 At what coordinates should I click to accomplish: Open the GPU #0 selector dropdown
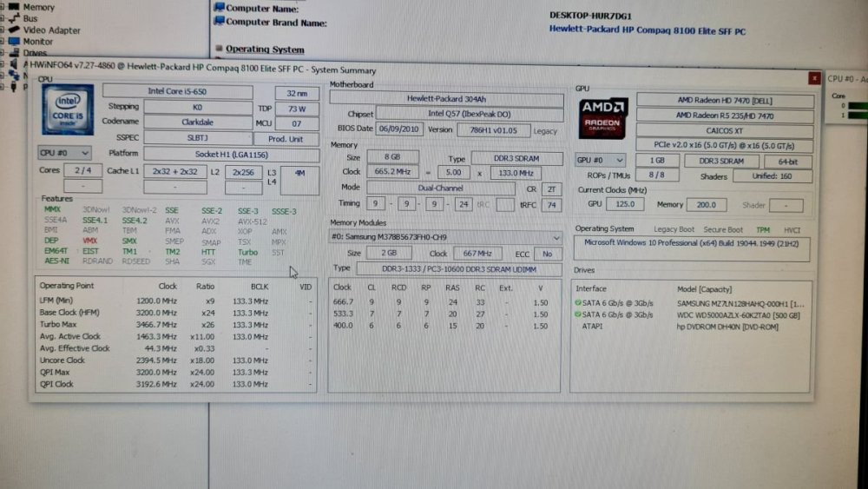[601, 160]
